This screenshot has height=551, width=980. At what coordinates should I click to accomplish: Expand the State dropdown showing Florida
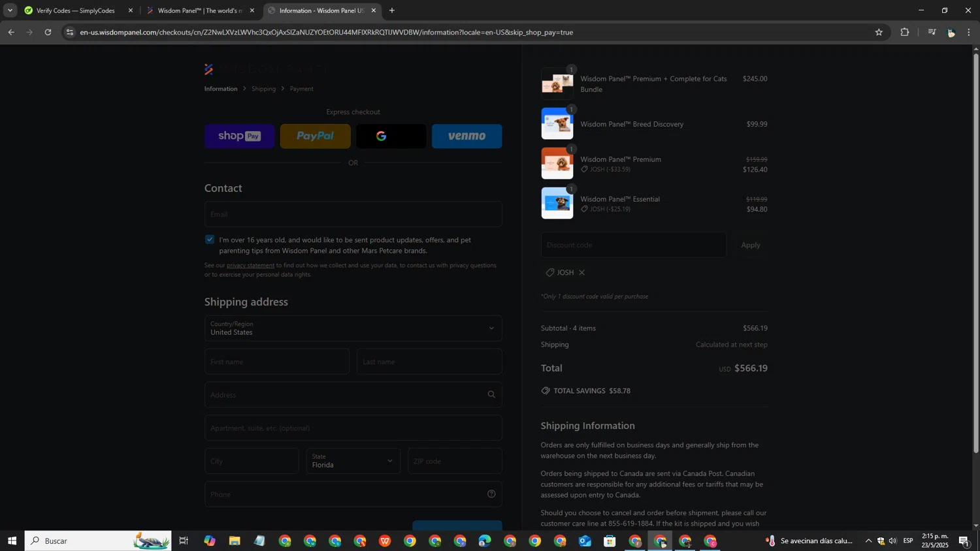tap(353, 461)
